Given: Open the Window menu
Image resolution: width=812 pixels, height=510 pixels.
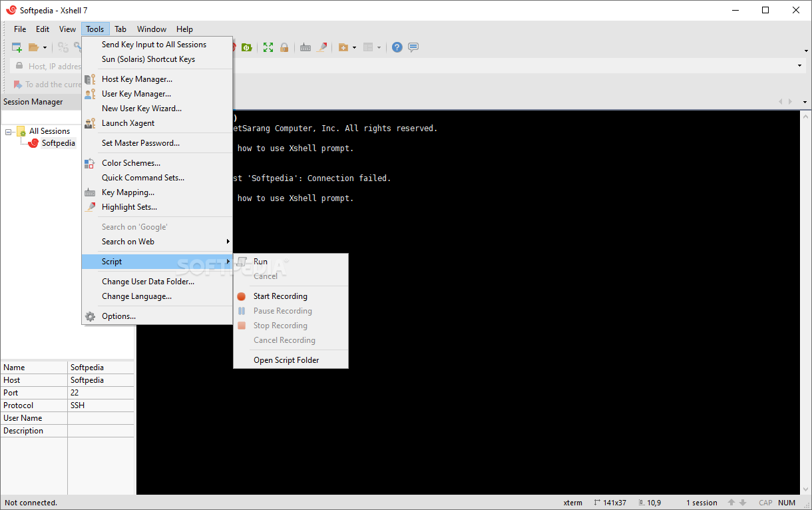Looking at the screenshot, I should pos(152,29).
